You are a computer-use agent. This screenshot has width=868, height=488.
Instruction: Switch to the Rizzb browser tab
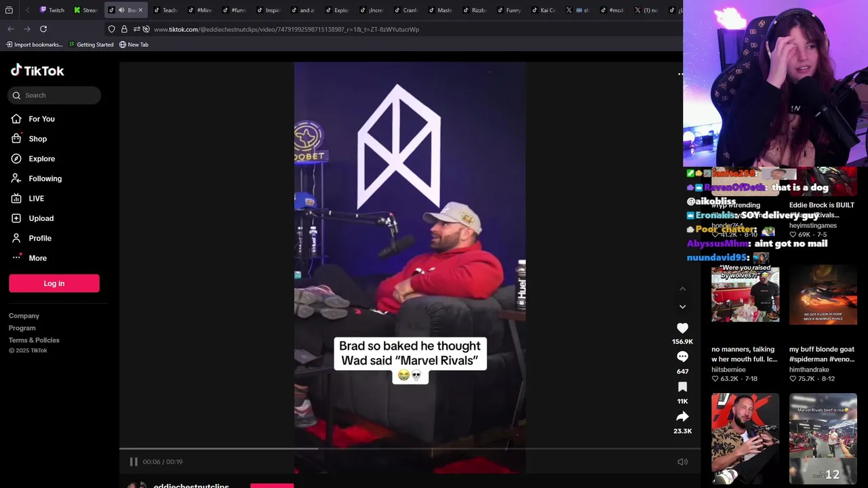tap(475, 10)
